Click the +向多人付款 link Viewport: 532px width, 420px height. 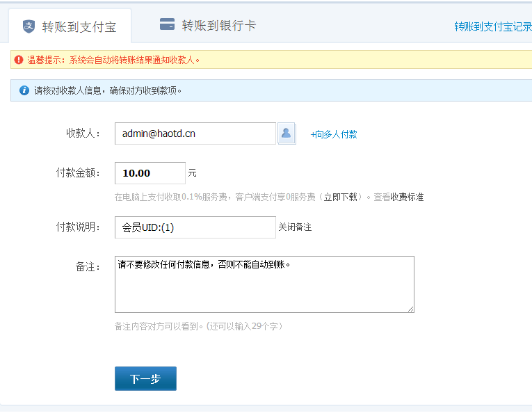click(334, 134)
